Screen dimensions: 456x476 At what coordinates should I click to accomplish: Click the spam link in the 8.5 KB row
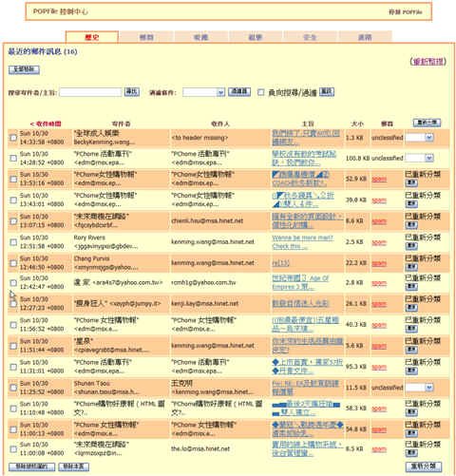coord(379,449)
